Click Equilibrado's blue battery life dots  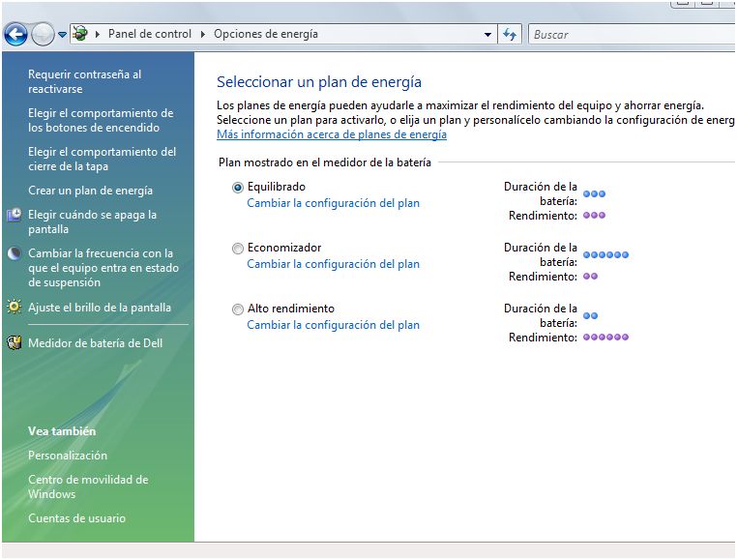(x=594, y=193)
